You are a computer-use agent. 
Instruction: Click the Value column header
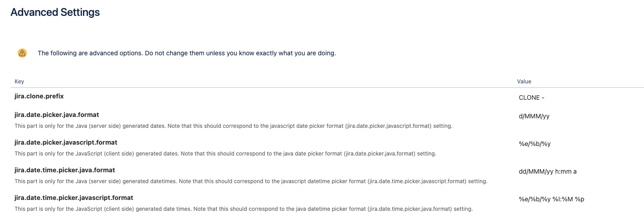[524, 82]
